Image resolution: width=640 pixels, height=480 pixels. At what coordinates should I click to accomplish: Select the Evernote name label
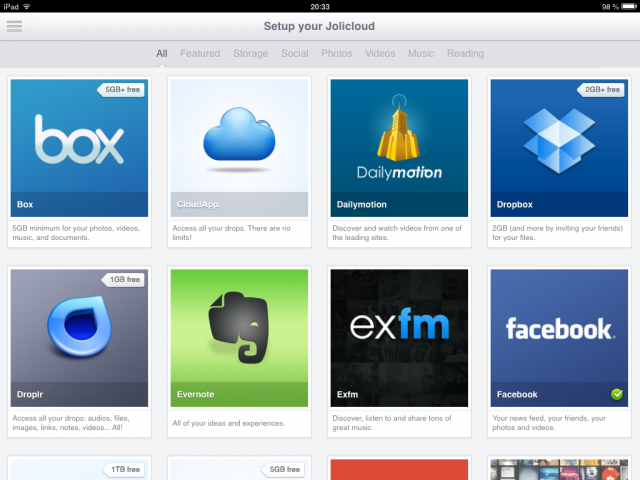click(x=196, y=395)
